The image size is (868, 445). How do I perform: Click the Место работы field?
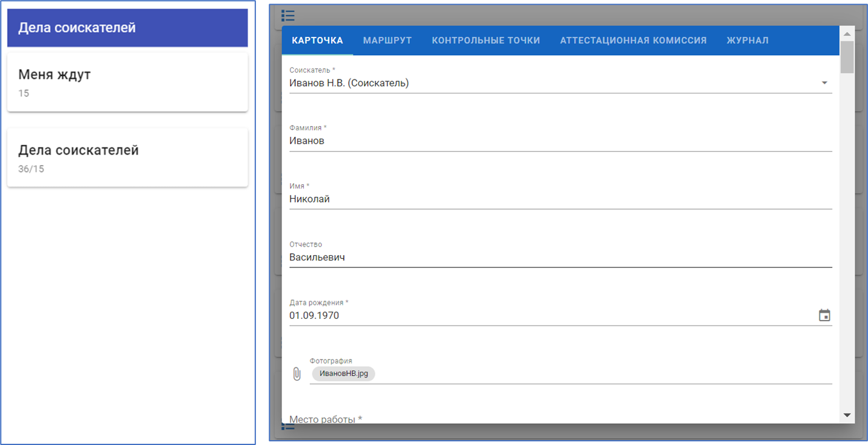coord(558,418)
